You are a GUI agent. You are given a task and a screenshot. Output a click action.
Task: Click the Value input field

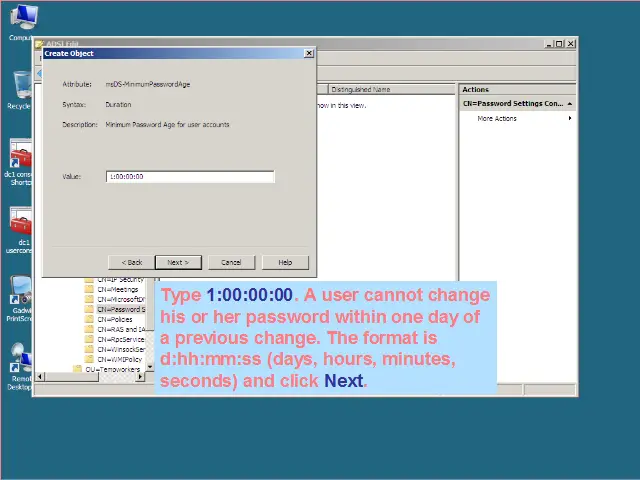[190, 177]
